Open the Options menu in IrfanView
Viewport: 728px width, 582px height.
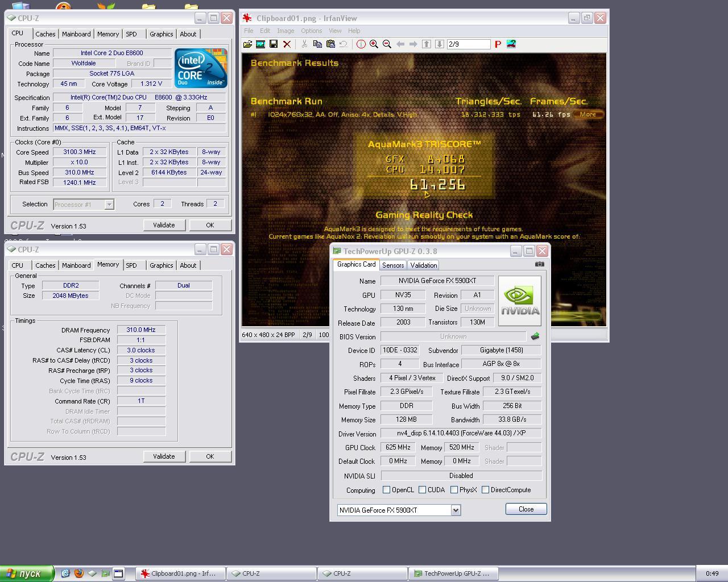(x=311, y=31)
